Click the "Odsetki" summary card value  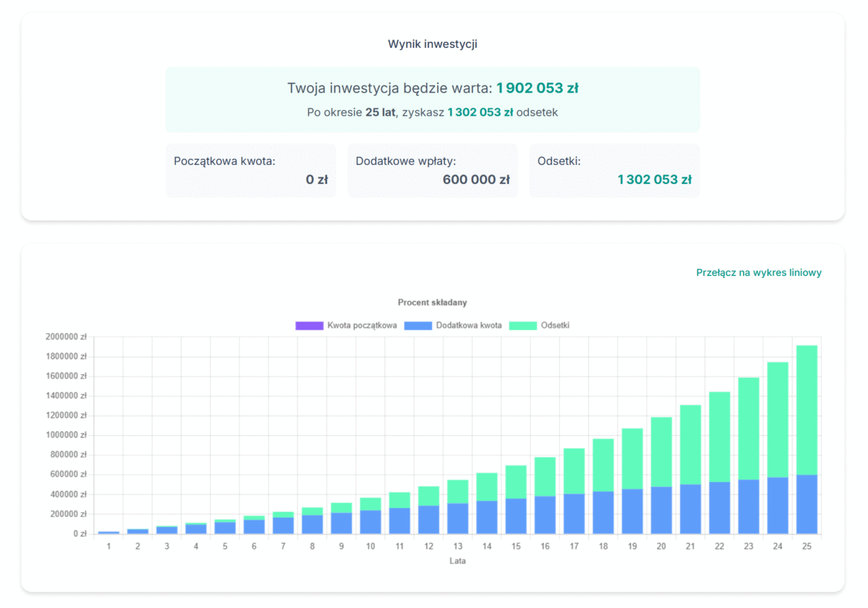click(654, 180)
